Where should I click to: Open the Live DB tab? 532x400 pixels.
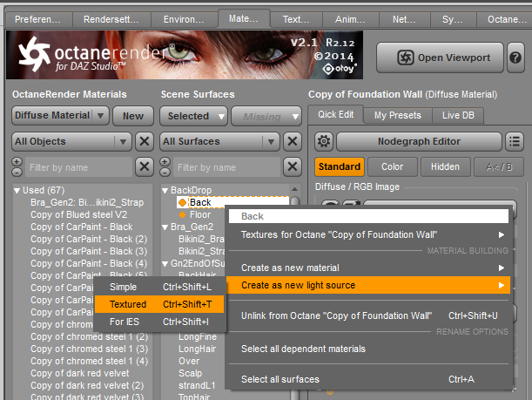458,115
